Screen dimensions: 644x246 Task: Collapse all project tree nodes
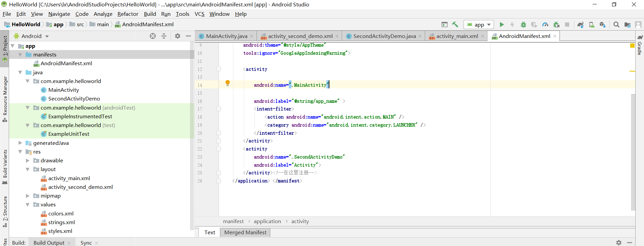tap(164, 36)
